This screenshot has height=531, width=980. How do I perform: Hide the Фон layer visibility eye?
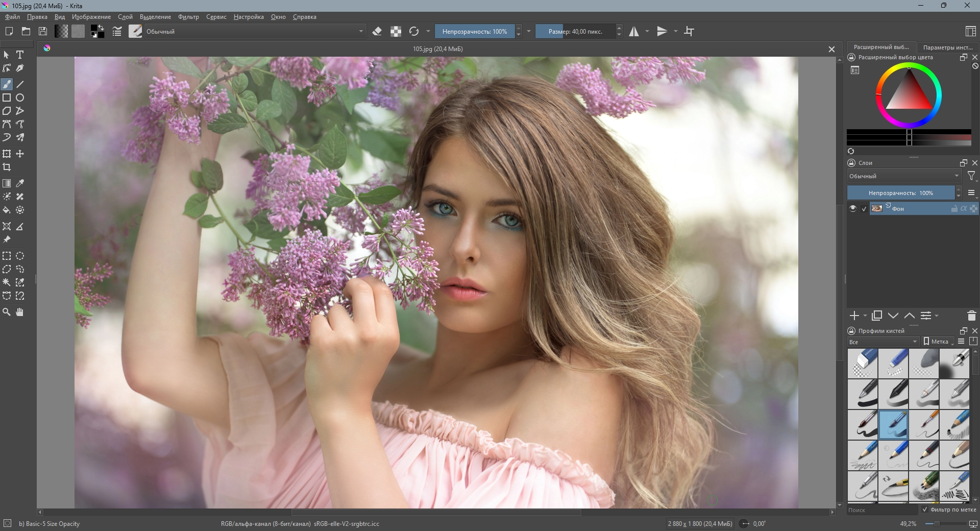852,208
